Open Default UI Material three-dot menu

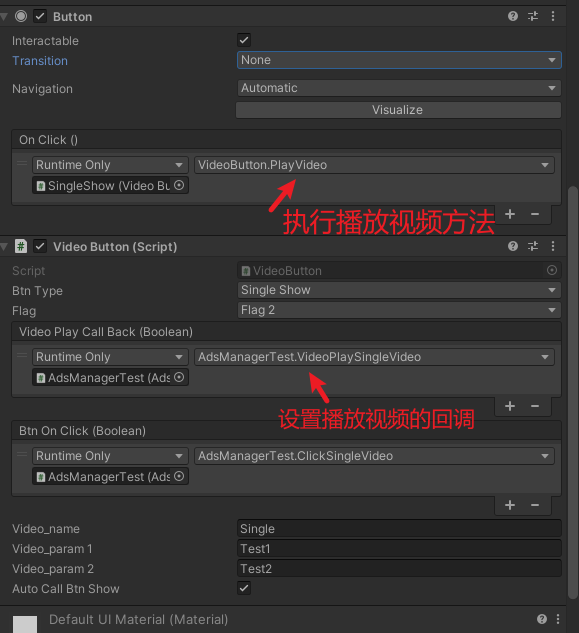[x=558, y=619]
